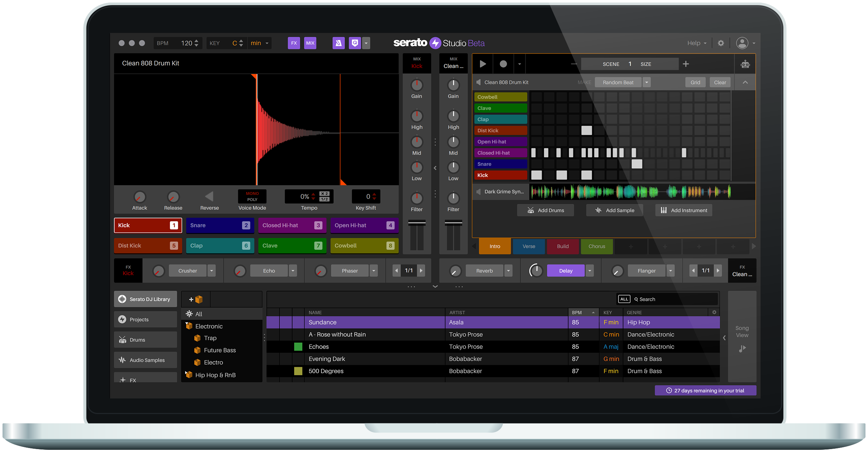Click the add crate icon in library
The width and height of the screenshot is (868, 452).
pos(196,299)
